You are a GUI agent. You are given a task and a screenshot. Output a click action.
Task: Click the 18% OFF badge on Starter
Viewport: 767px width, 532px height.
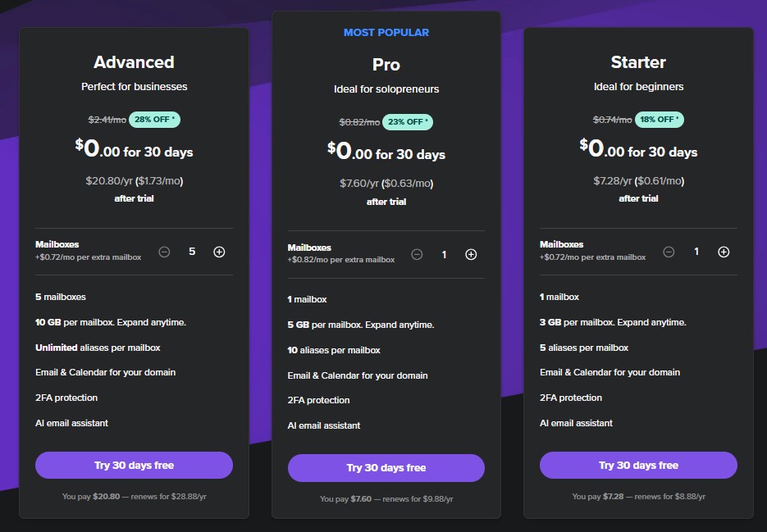[x=660, y=120]
